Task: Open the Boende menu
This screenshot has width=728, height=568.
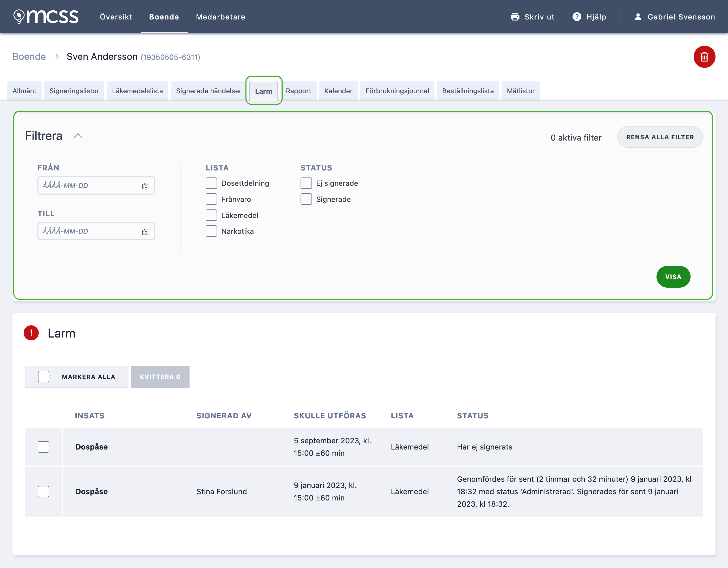Action: click(x=164, y=17)
